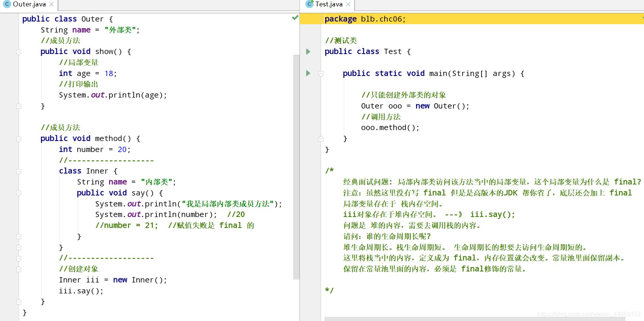The height and width of the screenshot is (321, 644).
Task: Collapse the say() method fold marker
Action: click(x=19, y=193)
